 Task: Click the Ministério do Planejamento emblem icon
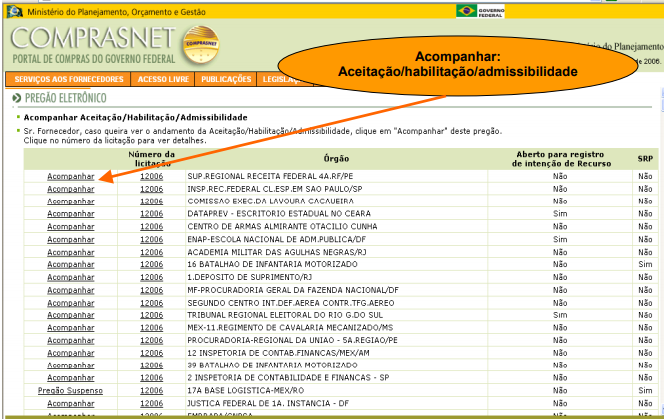pos(9,10)
